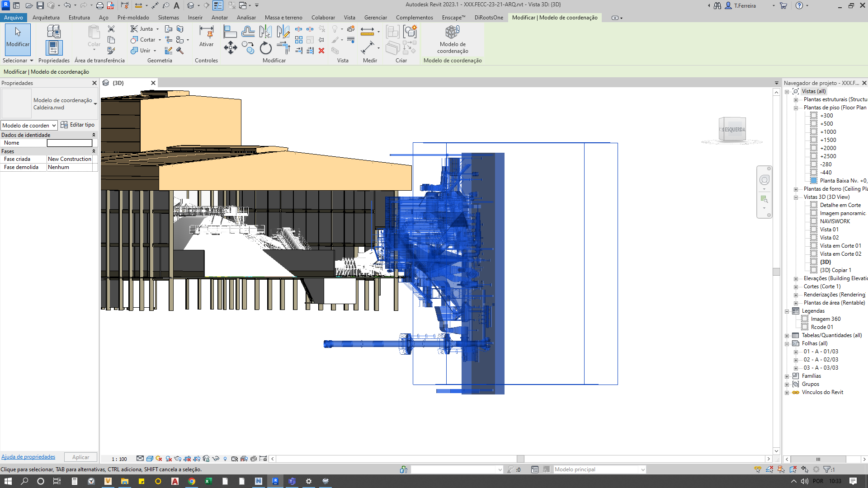
Task: Switch to the Inserir ribbon tab
Action: (195, 18)
